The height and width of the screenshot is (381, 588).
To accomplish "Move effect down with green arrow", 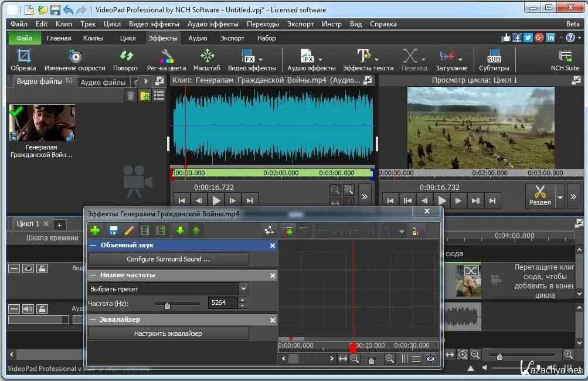I will (x=180, y=230).
